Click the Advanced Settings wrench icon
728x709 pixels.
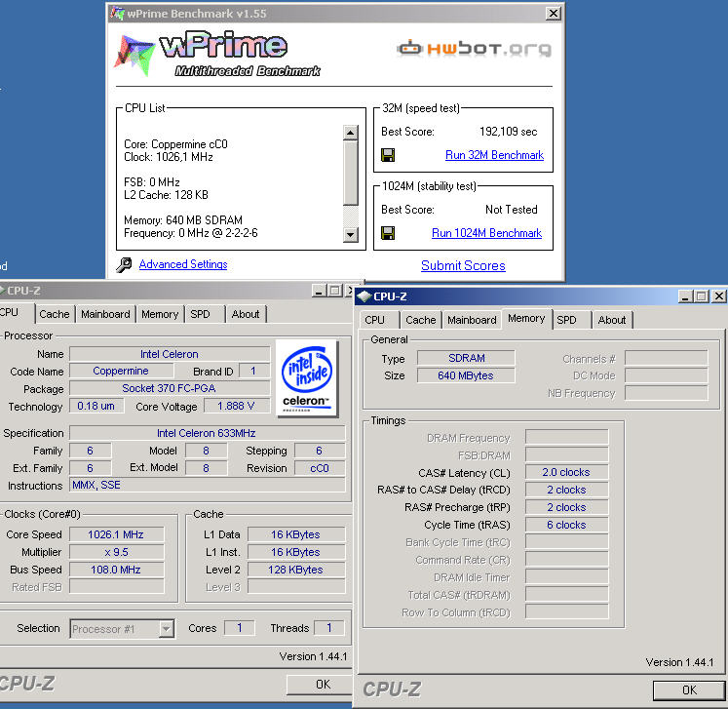[x=124, y=265]
